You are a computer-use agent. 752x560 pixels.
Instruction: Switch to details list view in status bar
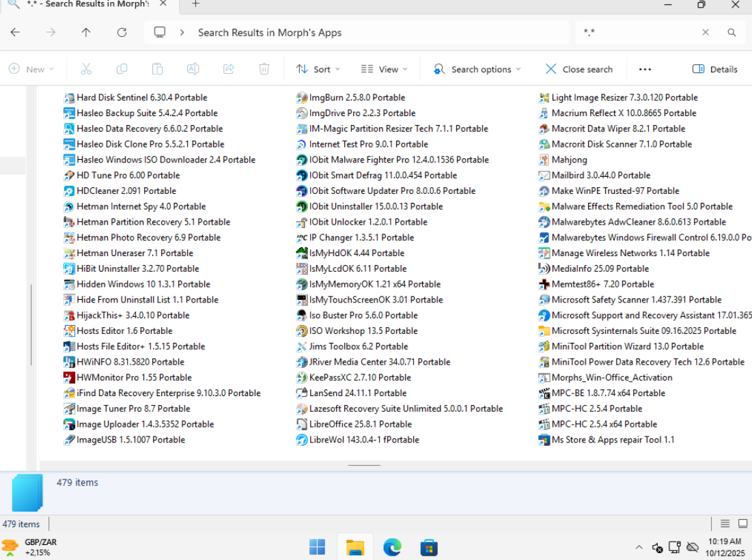click(725, 524)
